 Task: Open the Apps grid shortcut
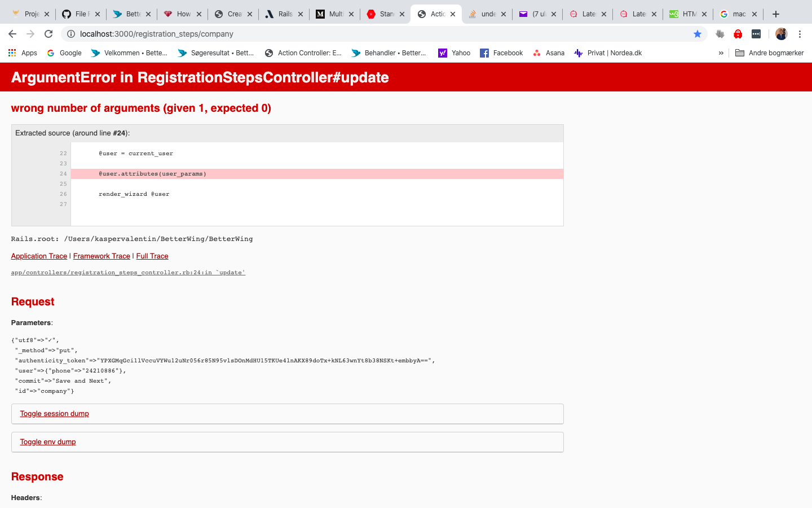(23, 53)
